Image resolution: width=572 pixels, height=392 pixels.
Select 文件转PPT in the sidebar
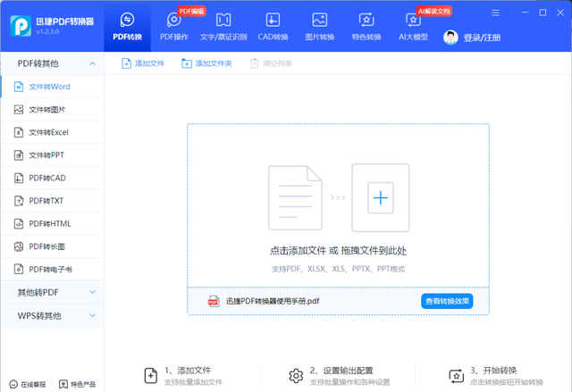pyautogui.click(x=53, y=155)
